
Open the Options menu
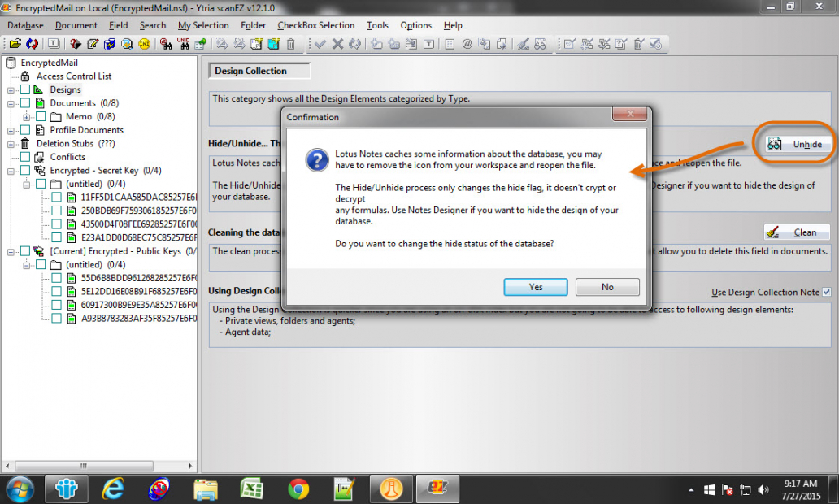(415, 25)
